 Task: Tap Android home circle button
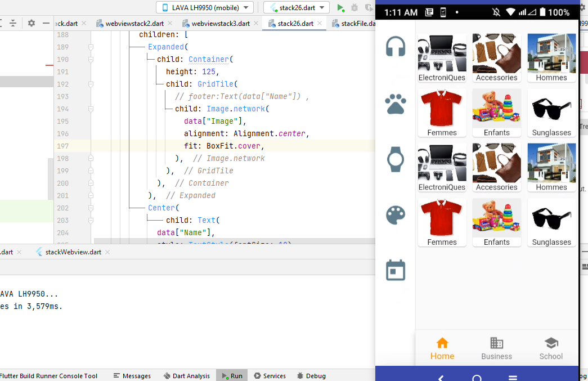coord(477,378)
